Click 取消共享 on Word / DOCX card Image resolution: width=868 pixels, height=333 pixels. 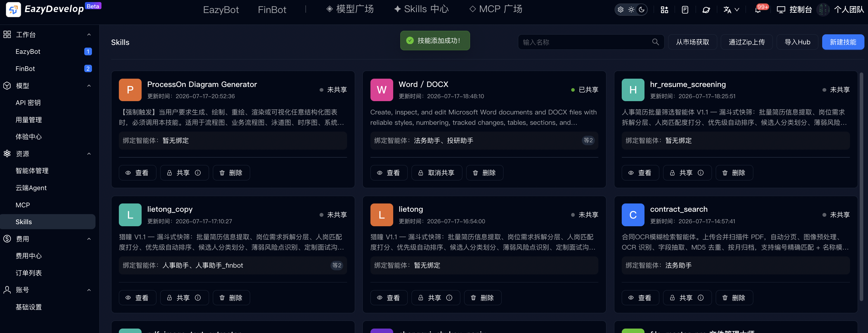(x=437, y=173)
